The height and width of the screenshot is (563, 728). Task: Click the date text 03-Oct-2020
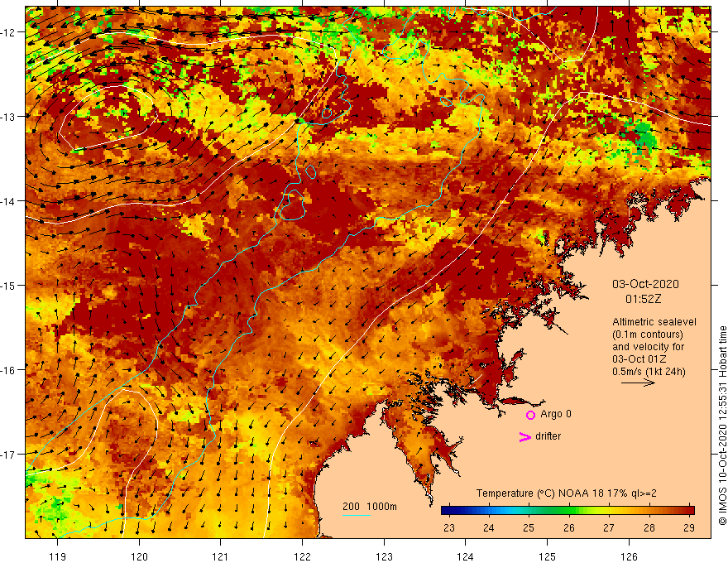pyautogui.click(x=645, y=284)
